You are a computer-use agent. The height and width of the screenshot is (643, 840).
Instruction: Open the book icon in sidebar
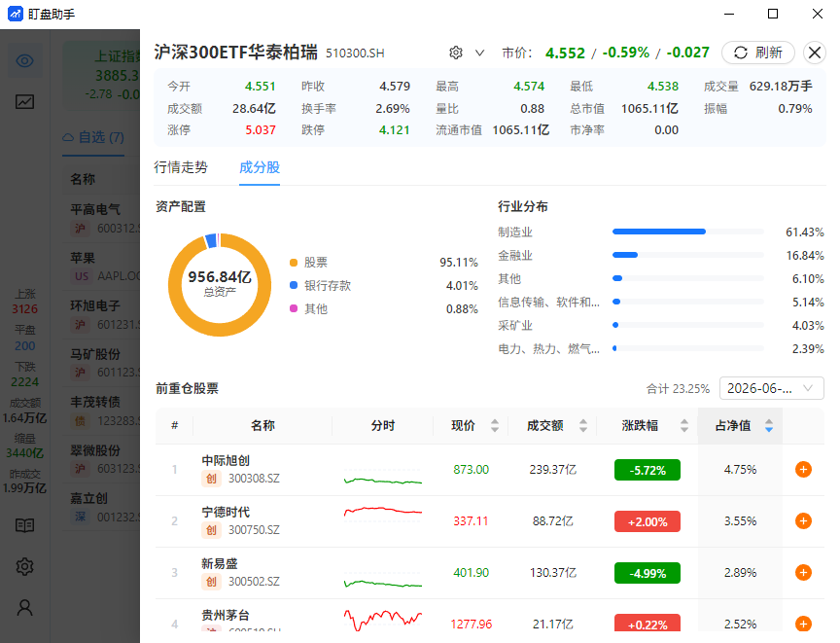coord(24,525)
